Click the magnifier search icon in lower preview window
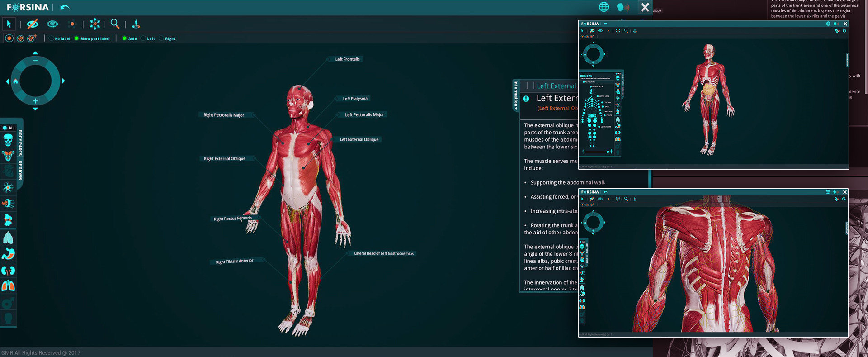This screenshot has width=868, height=357. pyautogui.click(x=626, y=199)
